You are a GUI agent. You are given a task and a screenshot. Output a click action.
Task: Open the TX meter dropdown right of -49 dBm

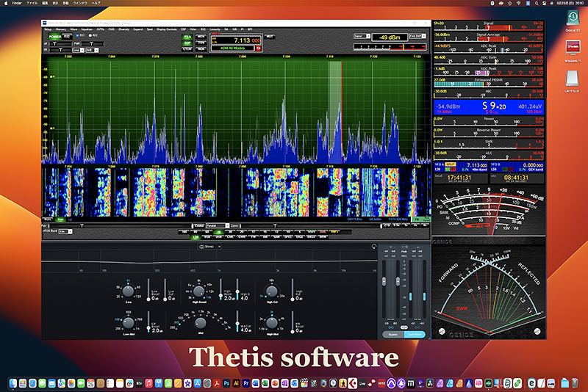[x=417, y=36]
